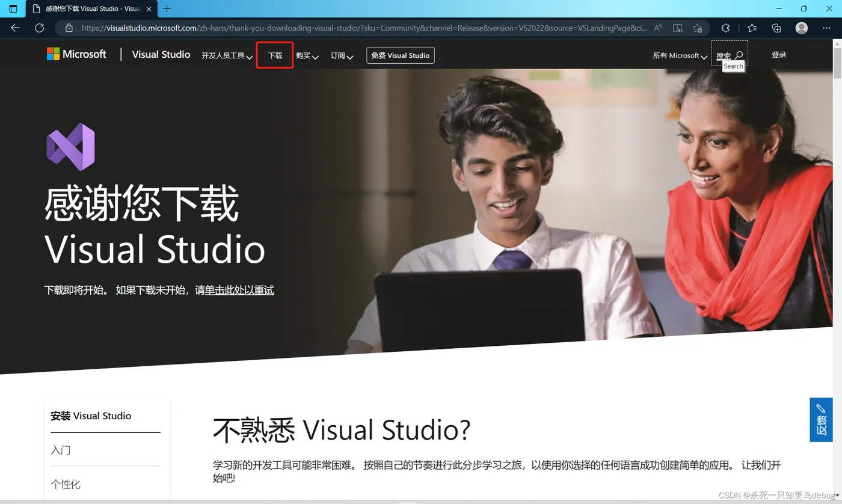Go back to the previous page
The image size is (842, 504).
pos(15,28)
